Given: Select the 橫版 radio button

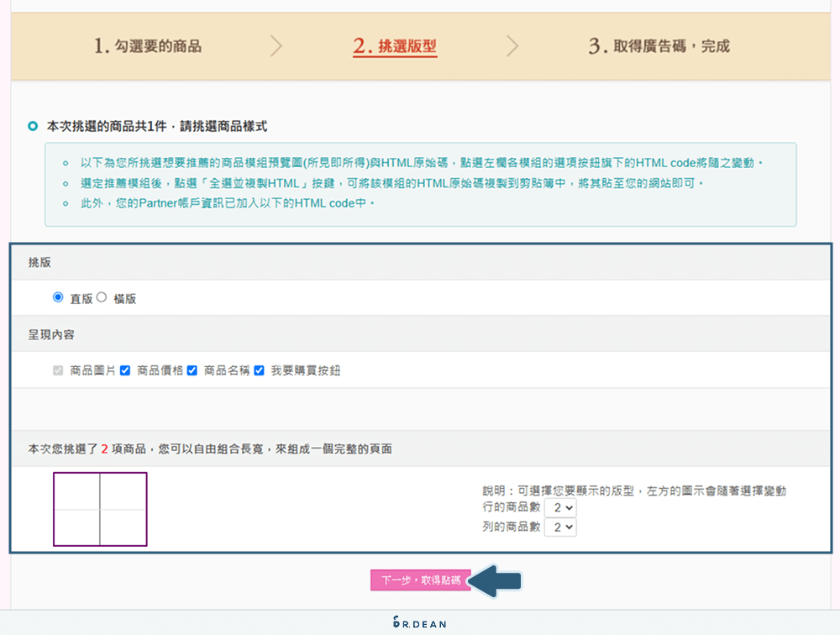Looking at the screenshot, I should tap(101, 296).
